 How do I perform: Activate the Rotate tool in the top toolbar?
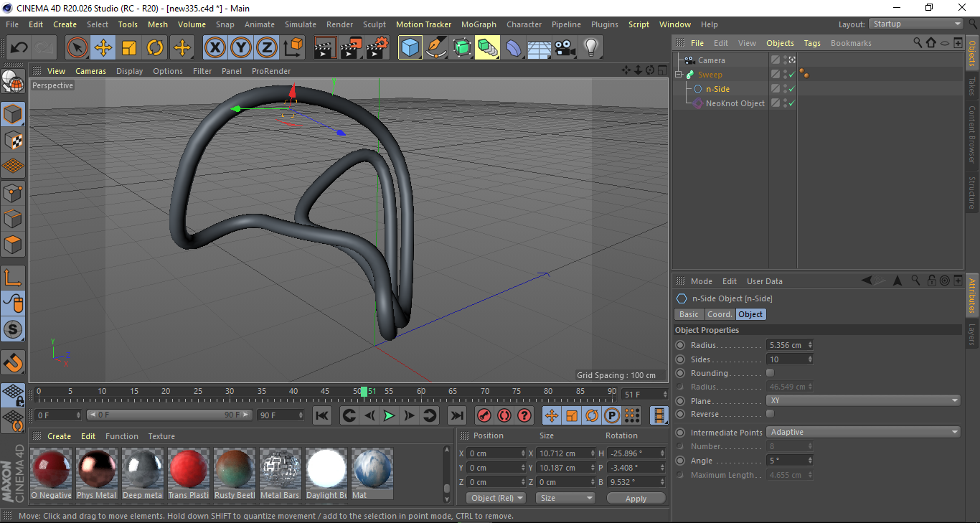pos(155,48)
